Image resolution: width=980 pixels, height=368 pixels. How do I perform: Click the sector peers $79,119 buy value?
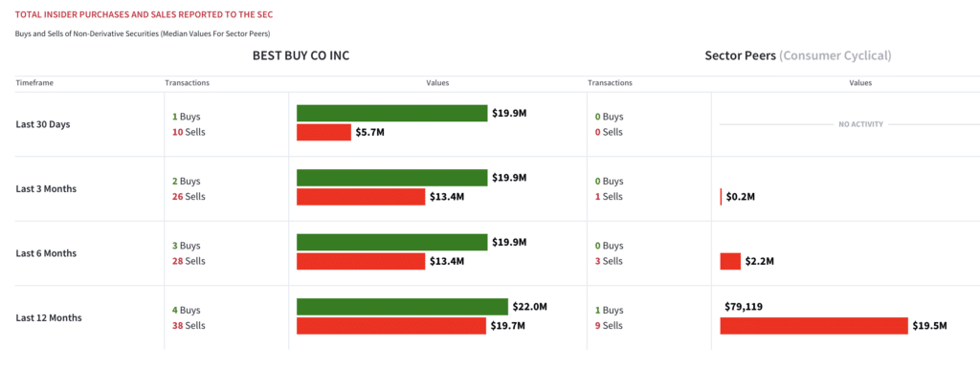pos(744,307)
